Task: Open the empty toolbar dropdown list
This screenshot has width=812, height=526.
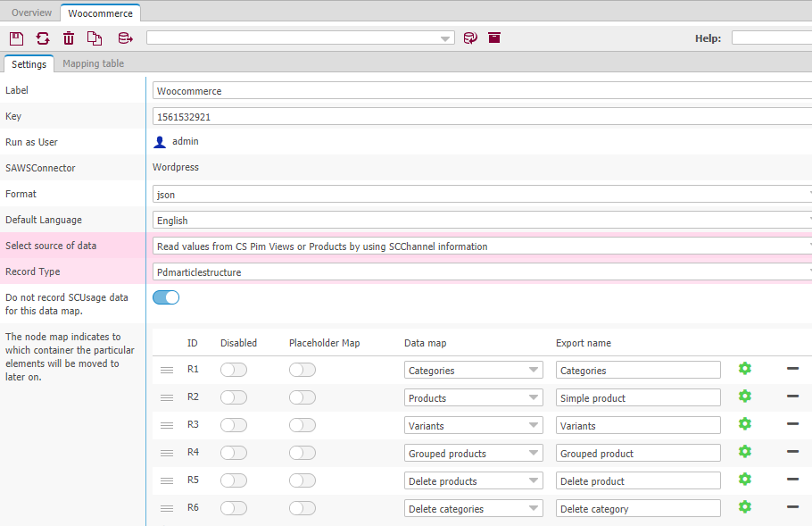Action: pos(301,38)
